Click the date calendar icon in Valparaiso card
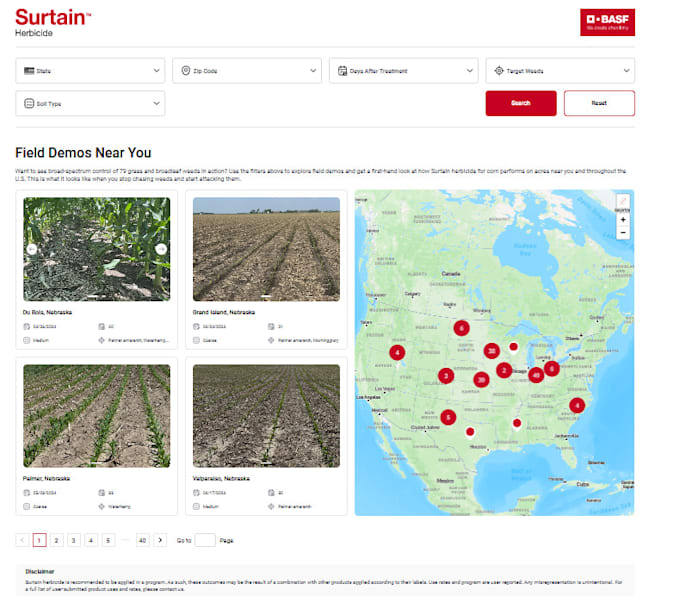 [196, 493]
